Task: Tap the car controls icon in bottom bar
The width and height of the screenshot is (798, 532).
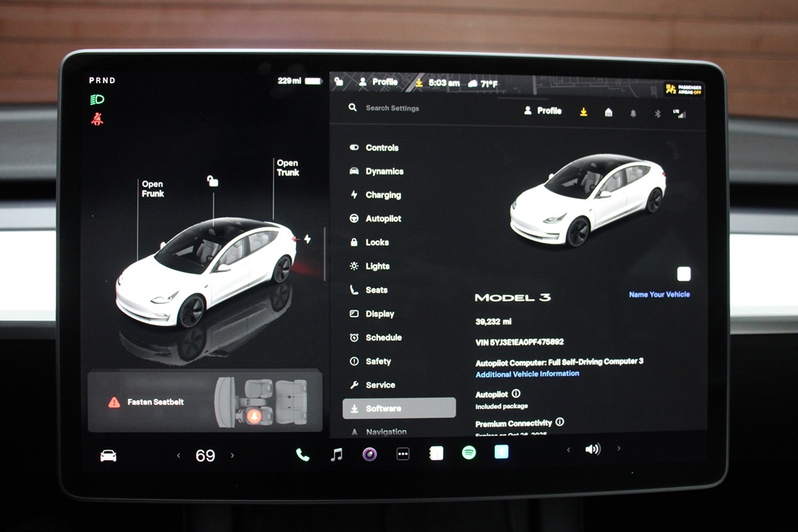Action: point(108,456)
